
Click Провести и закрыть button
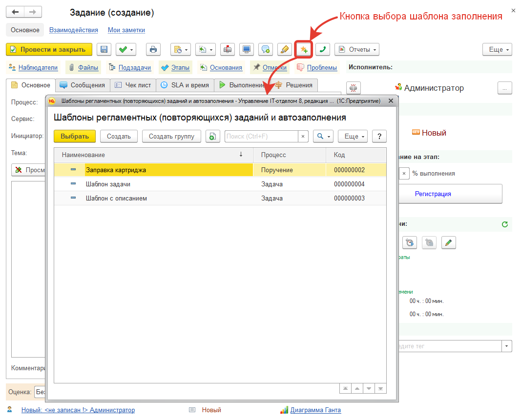click(x=49, y=49)
